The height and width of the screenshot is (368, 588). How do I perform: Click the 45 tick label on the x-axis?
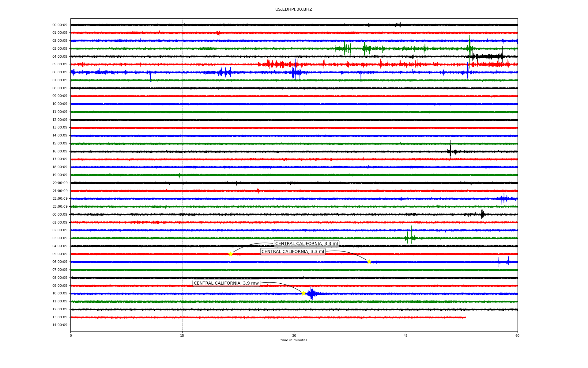[x=406, y=335]
